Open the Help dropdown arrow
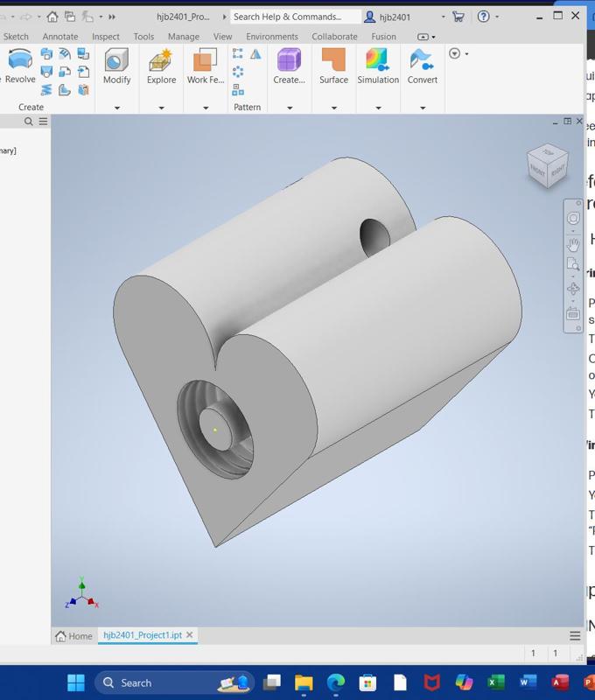 497,17
